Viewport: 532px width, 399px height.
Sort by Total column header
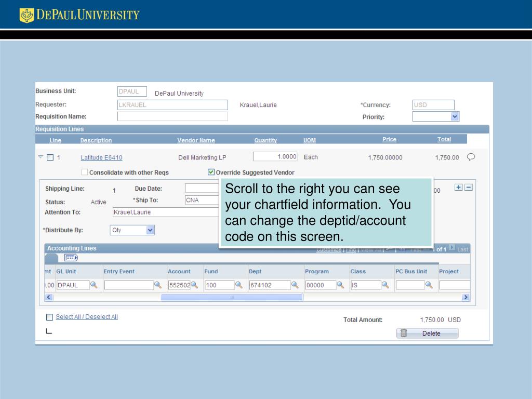[x=444, y=139]
